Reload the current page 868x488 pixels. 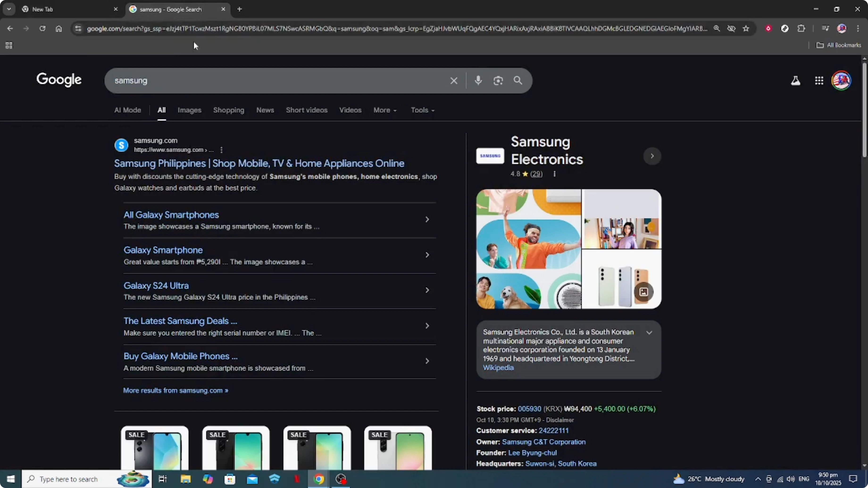(42, 29)
